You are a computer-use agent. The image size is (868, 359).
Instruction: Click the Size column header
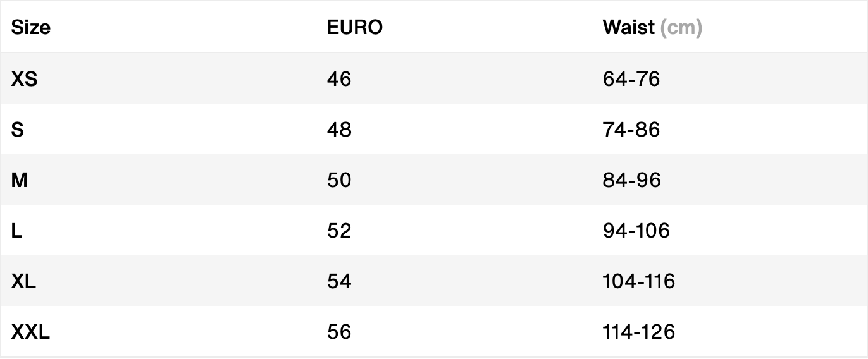pyautogui.click(x=30, y=28)
